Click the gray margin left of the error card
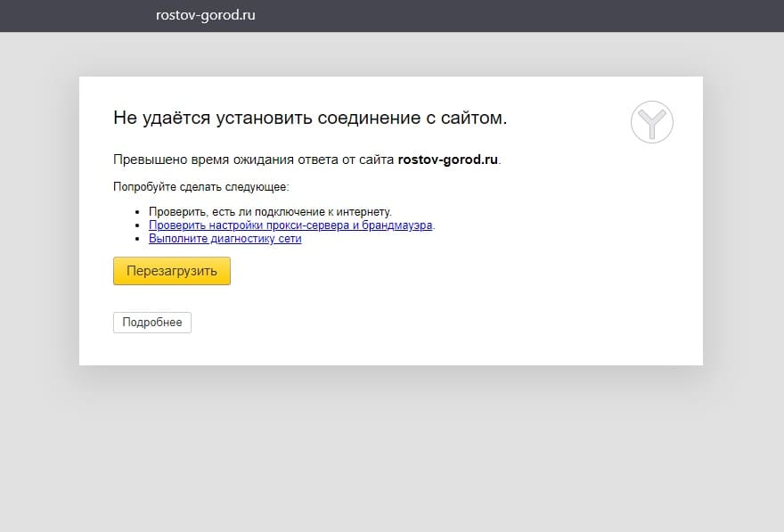The image size is (784, 532). click(39, 223)
